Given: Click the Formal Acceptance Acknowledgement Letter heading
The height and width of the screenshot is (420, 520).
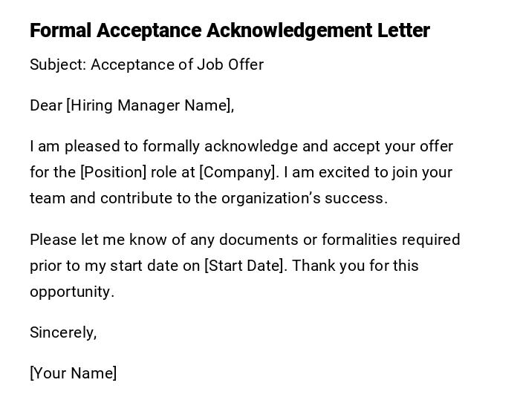Looking at the screenshot, I should (x=230, y=30).
